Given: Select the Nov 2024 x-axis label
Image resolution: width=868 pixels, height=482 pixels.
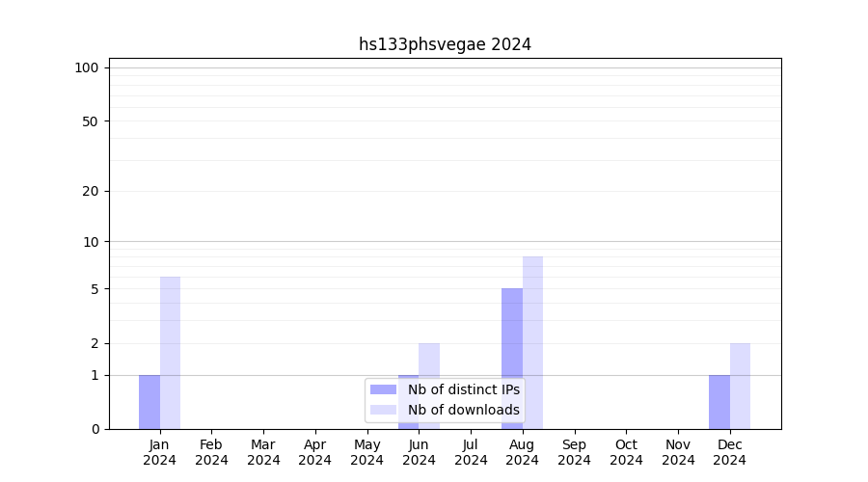Looking at the screenshot, I should (x=678, y=452).
